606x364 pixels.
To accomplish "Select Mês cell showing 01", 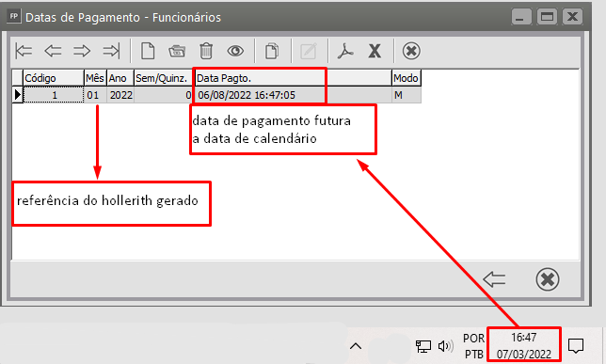I will click(95, 95).
